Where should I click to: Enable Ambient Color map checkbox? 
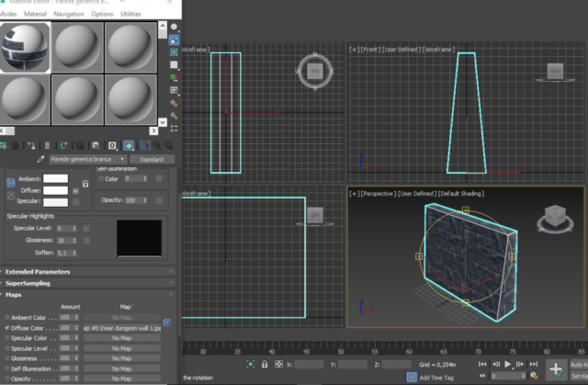click(7, 317)
